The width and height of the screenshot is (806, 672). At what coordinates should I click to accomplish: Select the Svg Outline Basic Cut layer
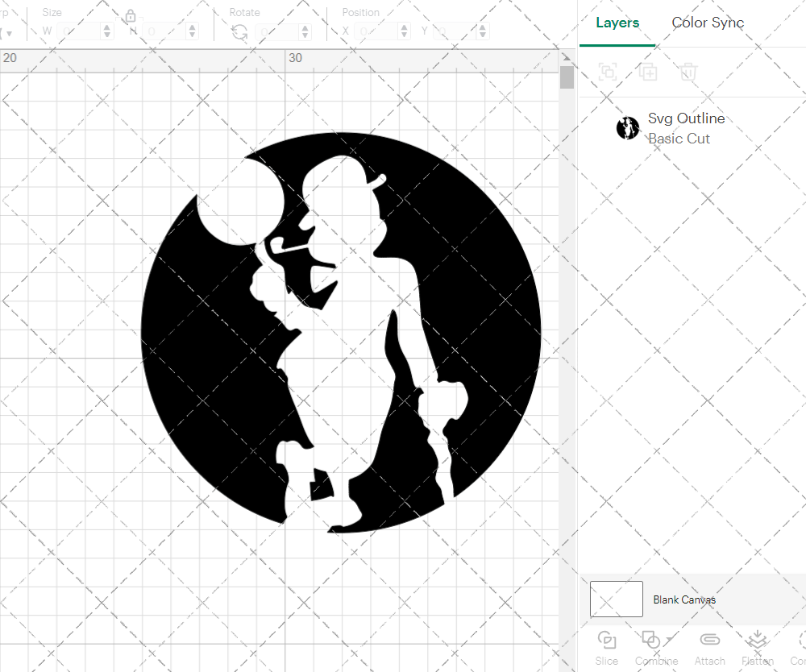tap(687, 127)
